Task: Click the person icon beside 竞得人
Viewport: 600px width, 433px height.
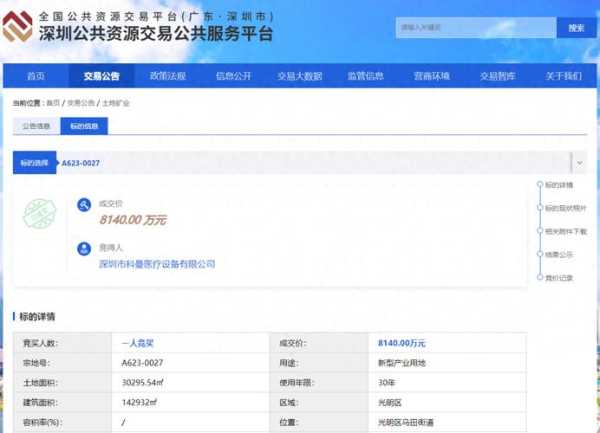Action: pos(84,247)
